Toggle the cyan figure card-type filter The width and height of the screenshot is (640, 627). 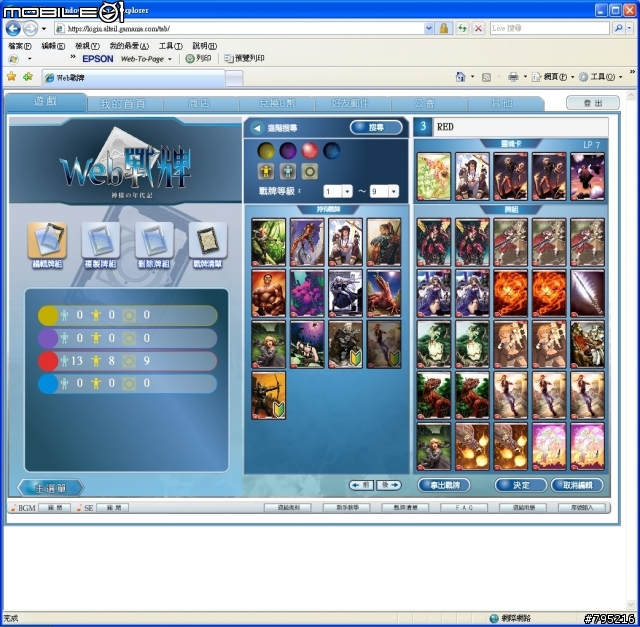point(288,171)
